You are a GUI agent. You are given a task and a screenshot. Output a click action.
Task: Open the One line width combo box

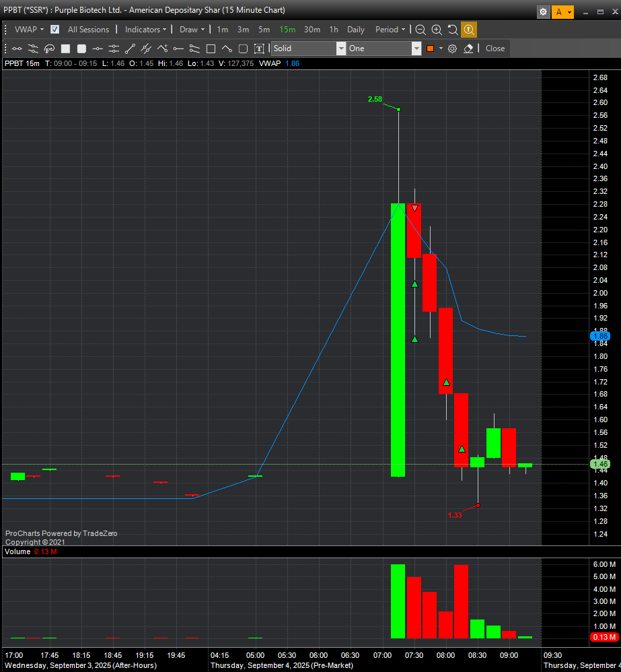[x=384, y=48]
